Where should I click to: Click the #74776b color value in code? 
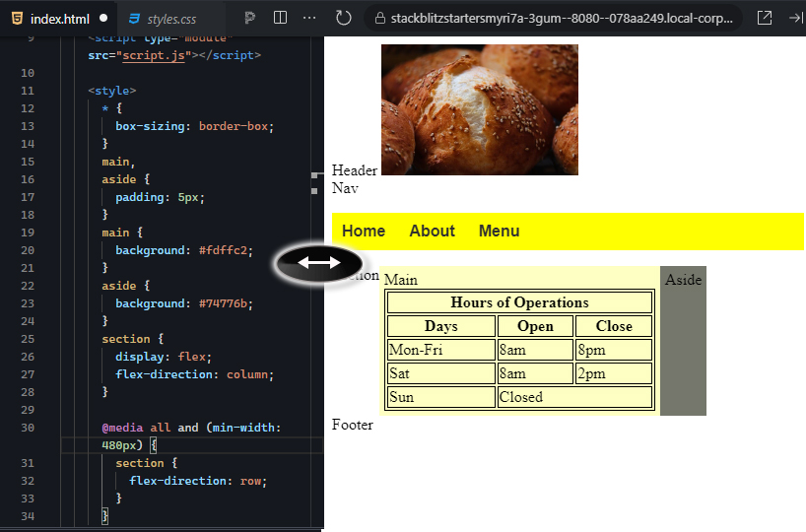point(223,303)
